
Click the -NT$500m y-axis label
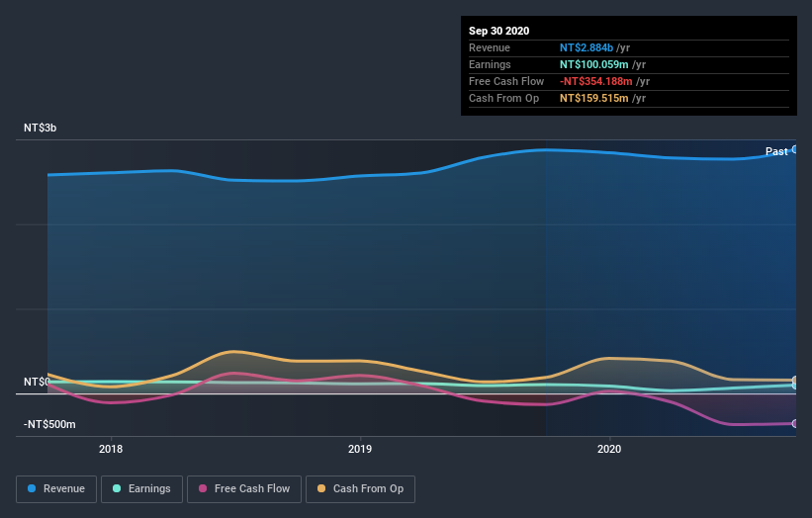(x=49, y=424)
